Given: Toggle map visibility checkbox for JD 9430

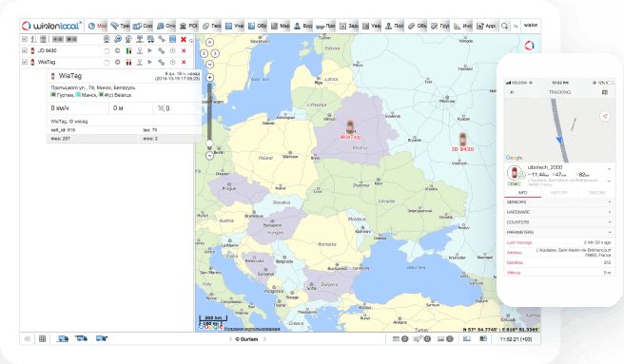Looking at the screenshot, I should coord(25,50).
